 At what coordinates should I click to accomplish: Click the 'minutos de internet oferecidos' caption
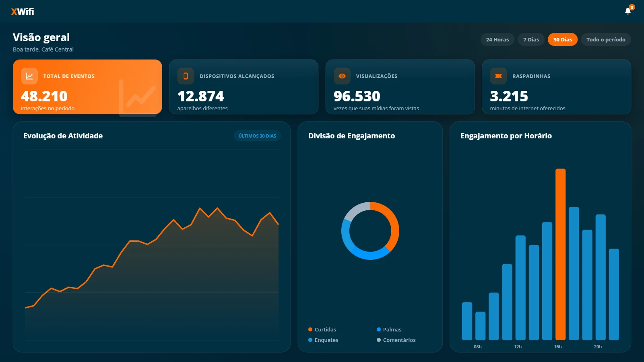tap(527, 109)
